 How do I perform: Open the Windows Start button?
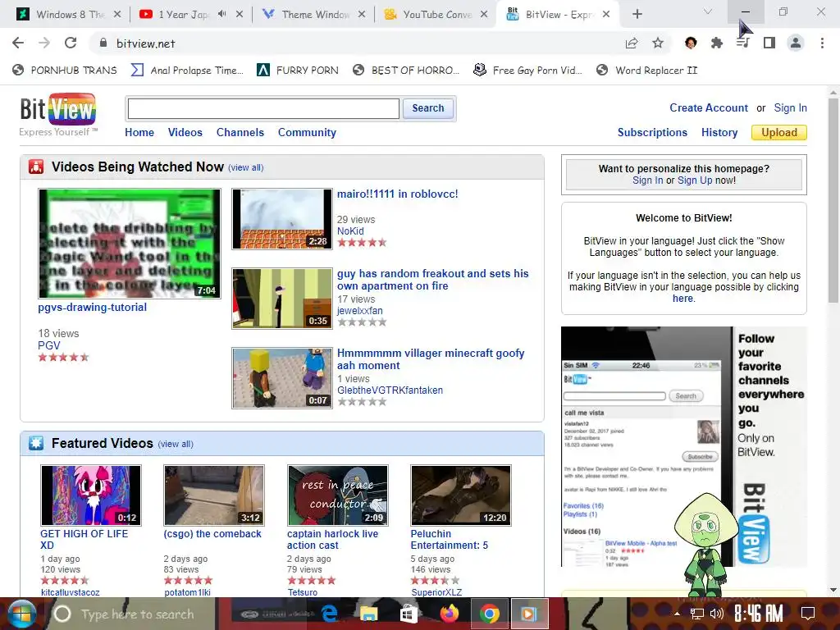coord(21,614)
